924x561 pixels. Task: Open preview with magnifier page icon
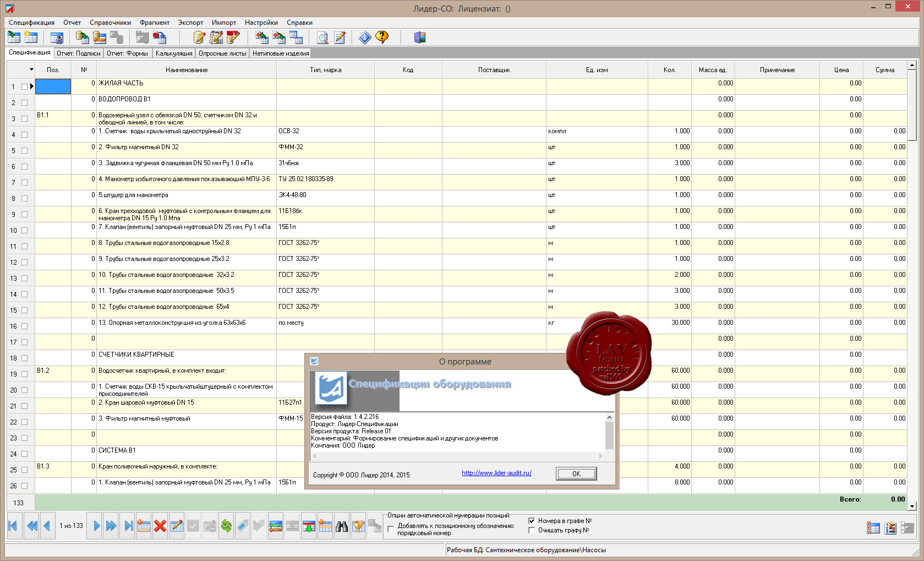322,37
